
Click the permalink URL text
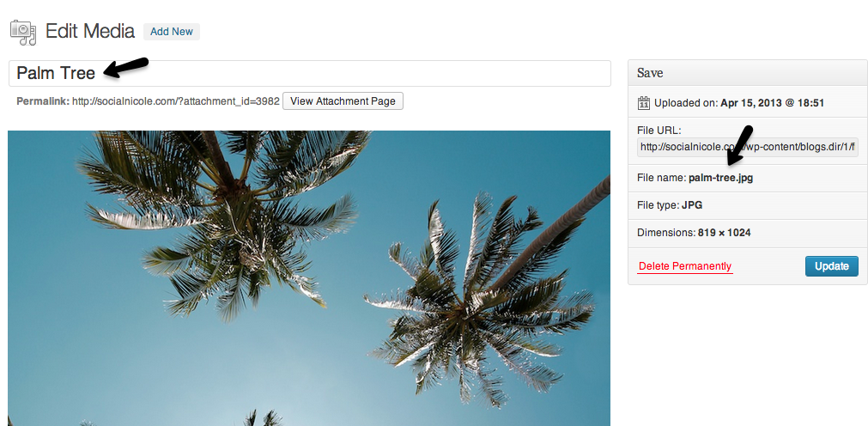coord(175,101)
